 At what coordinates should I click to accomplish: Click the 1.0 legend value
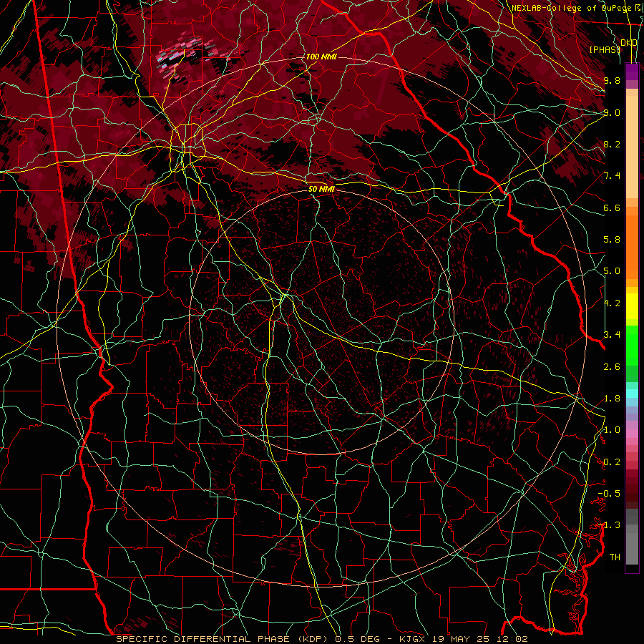(x=612, y=430)
